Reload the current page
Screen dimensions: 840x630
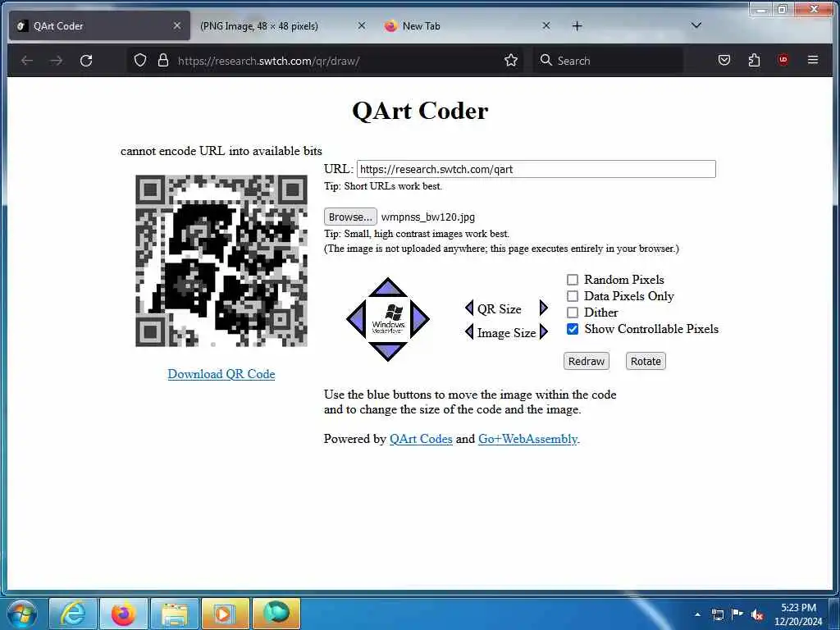(x=86, y=61)
